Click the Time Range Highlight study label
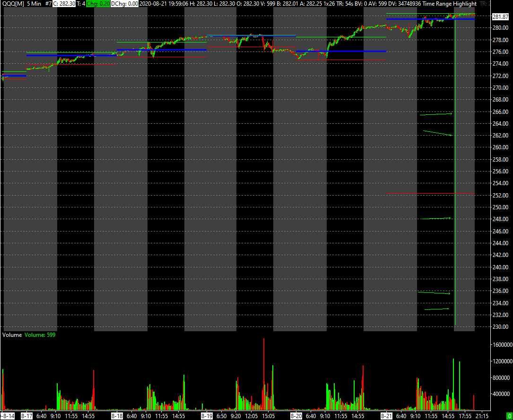Image resolution: width=513 pixels, height=420 pixels. pyautogui.click(x=450, y=4)
